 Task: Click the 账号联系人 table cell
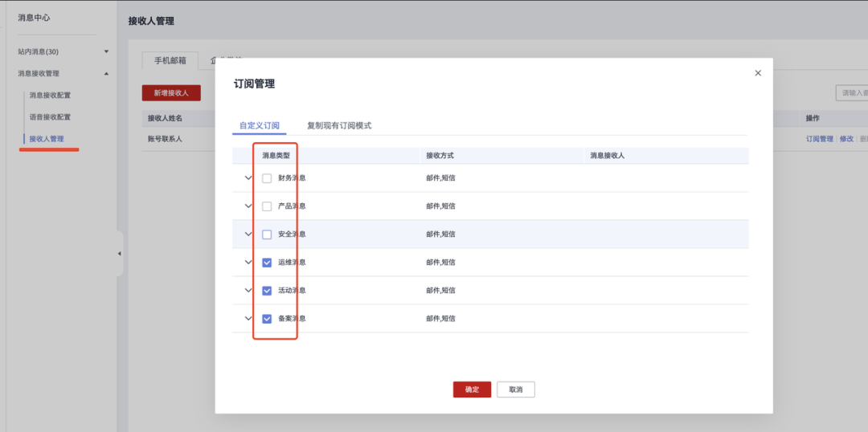tap(165, 139)
